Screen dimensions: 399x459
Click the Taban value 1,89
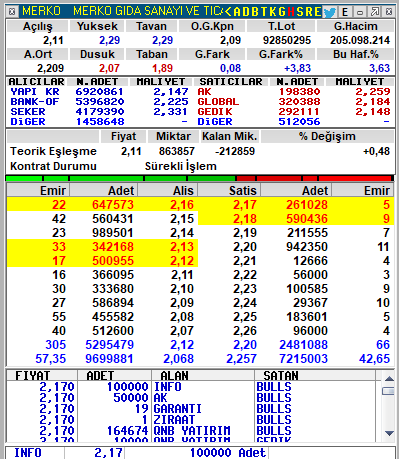click(163, 68)
